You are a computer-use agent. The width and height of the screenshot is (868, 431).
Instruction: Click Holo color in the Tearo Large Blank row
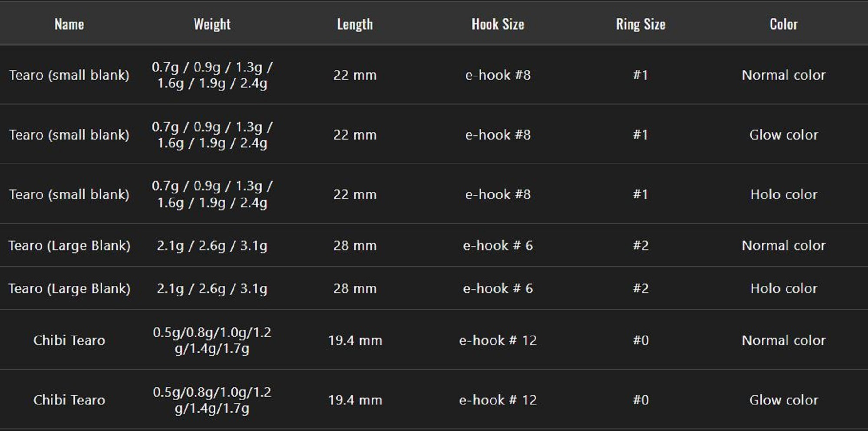click(x=783, y=288)
